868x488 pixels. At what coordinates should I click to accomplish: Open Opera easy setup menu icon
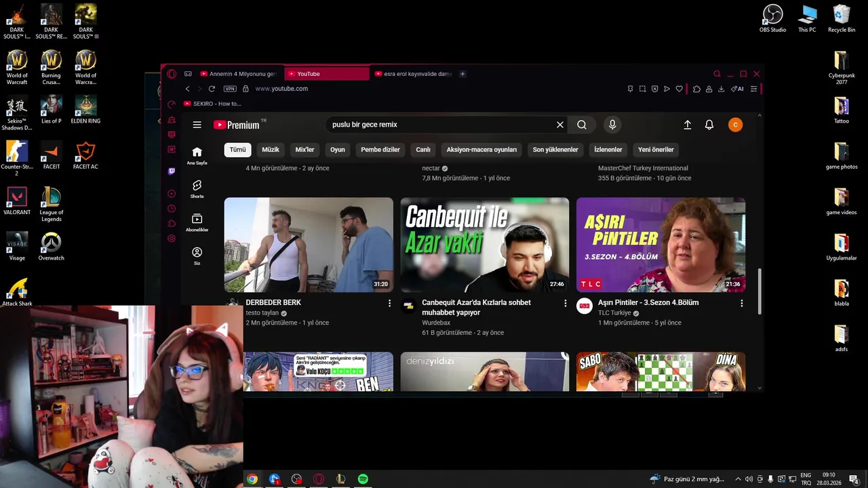point(753,89)
